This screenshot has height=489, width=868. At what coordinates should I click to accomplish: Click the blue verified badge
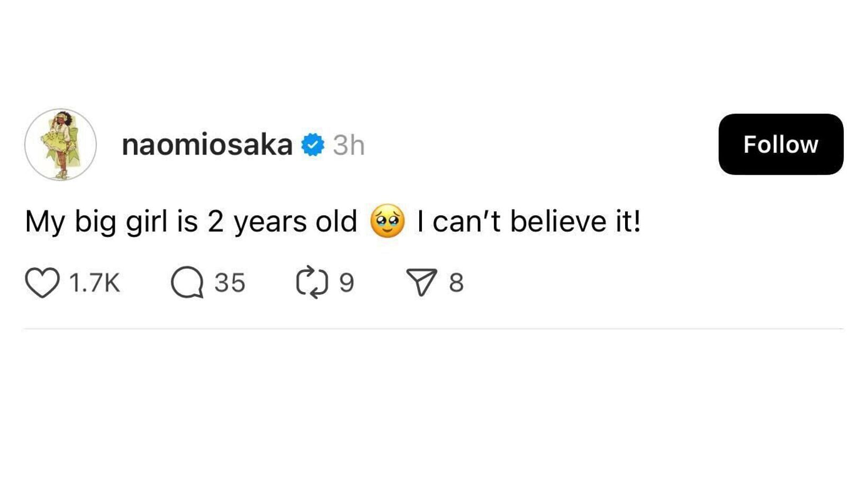[x=313, y=145]
